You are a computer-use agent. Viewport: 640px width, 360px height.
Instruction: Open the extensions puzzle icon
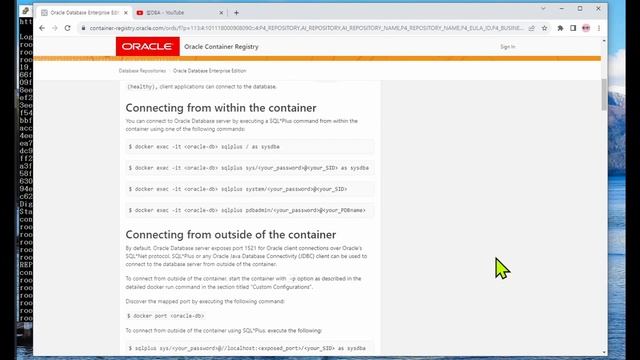(x=560, y=28)
